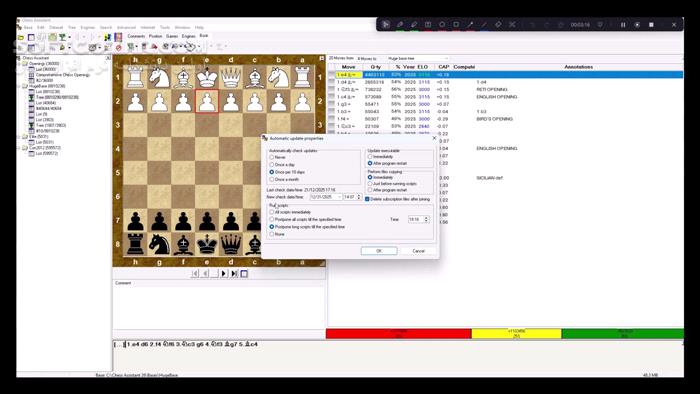700x394 pixels.
Task: Open the Search menu
Action: point(106,28)
